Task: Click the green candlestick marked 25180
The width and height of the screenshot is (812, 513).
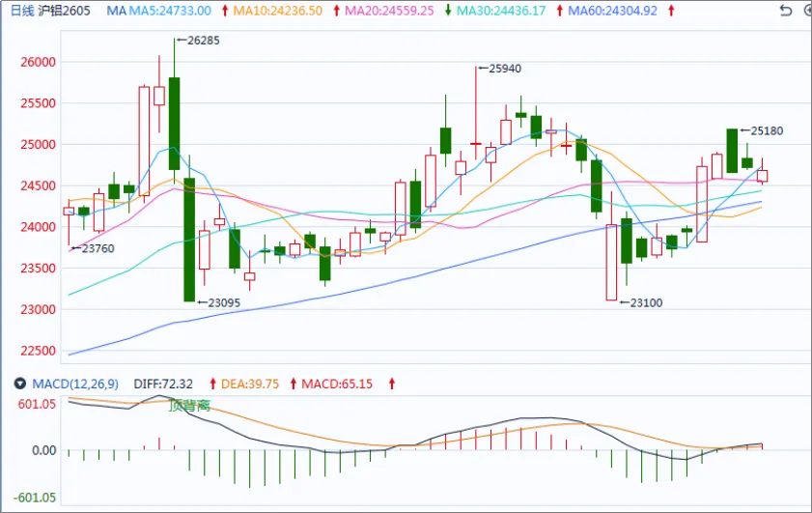Action: coord(732,151)
